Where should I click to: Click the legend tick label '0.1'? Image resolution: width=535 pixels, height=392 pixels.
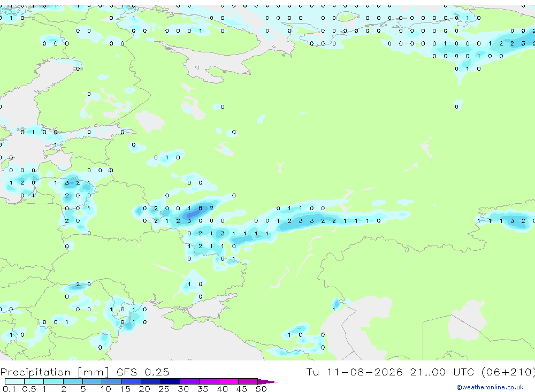pyautogui.click(x=9, y=389)
